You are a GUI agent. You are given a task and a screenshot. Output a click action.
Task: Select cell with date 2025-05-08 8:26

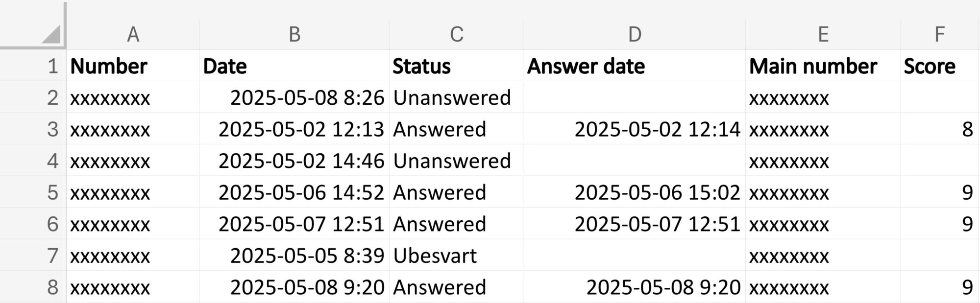(294, 97)
